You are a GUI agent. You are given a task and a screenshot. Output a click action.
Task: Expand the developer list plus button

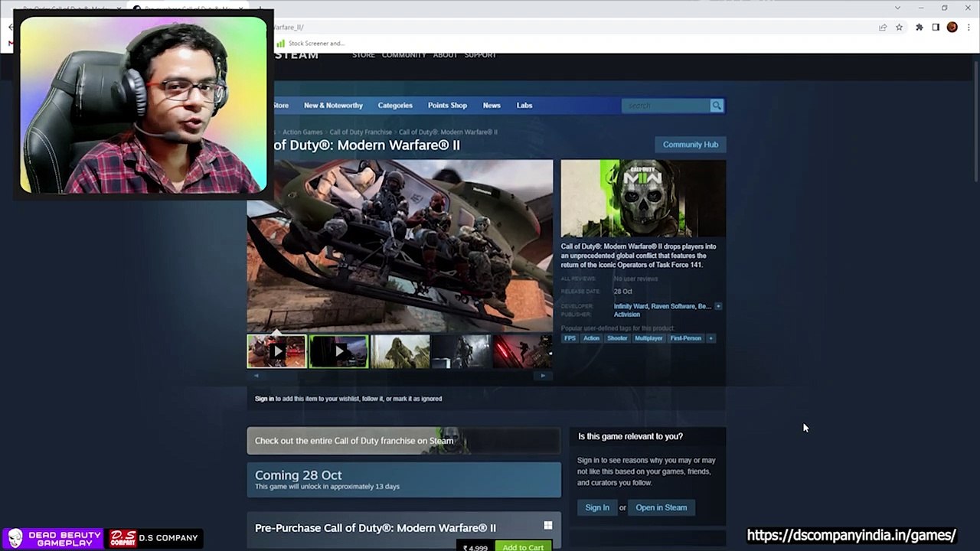[717, 306]
